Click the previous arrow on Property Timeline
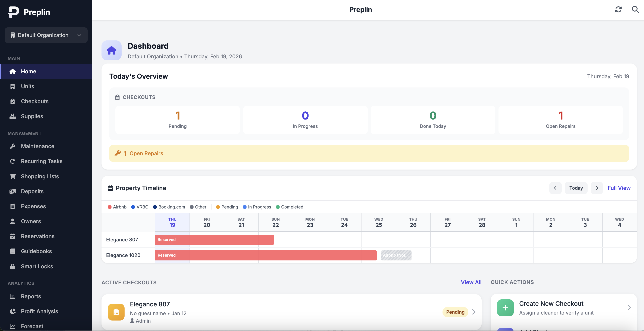The image size is (644, 331). point(555,188)
